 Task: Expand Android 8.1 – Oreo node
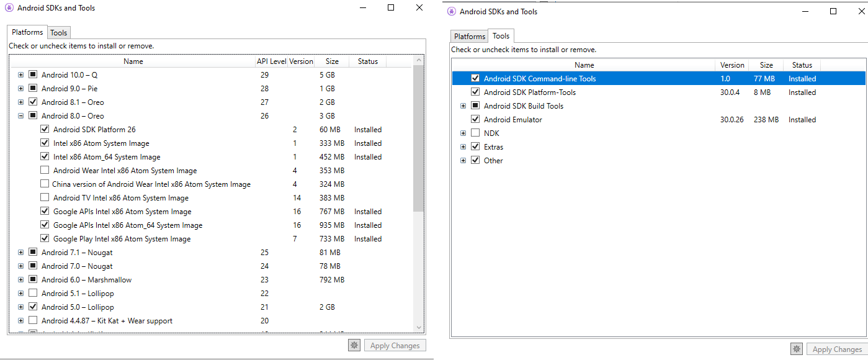coord(21,102)
